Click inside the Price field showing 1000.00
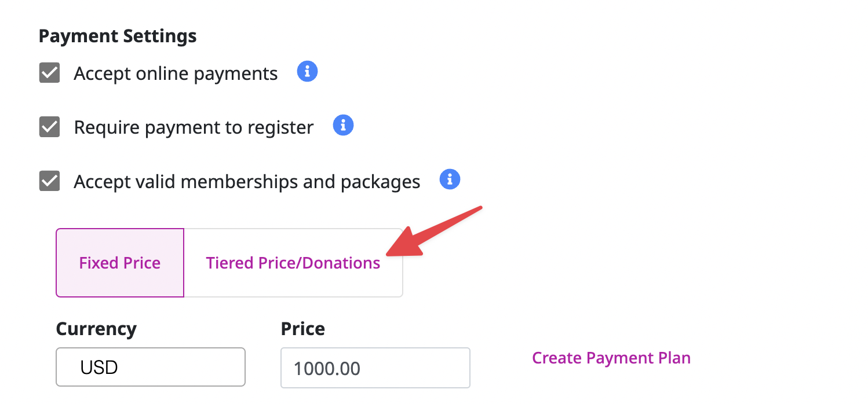The image size is (868, 404). tap(375, 368)
